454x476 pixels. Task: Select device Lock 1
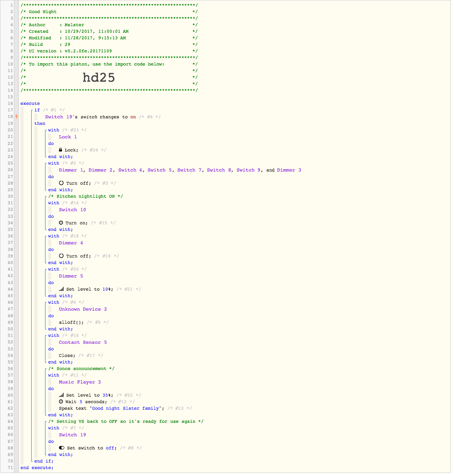[x=68, y=137]
